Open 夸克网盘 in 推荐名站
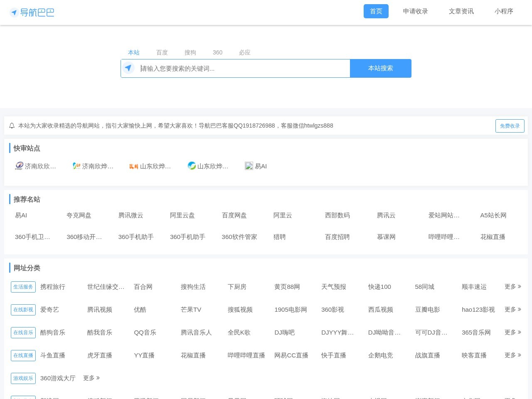The height and width of the screenshot is (399, 532). (x=79, y=215)
